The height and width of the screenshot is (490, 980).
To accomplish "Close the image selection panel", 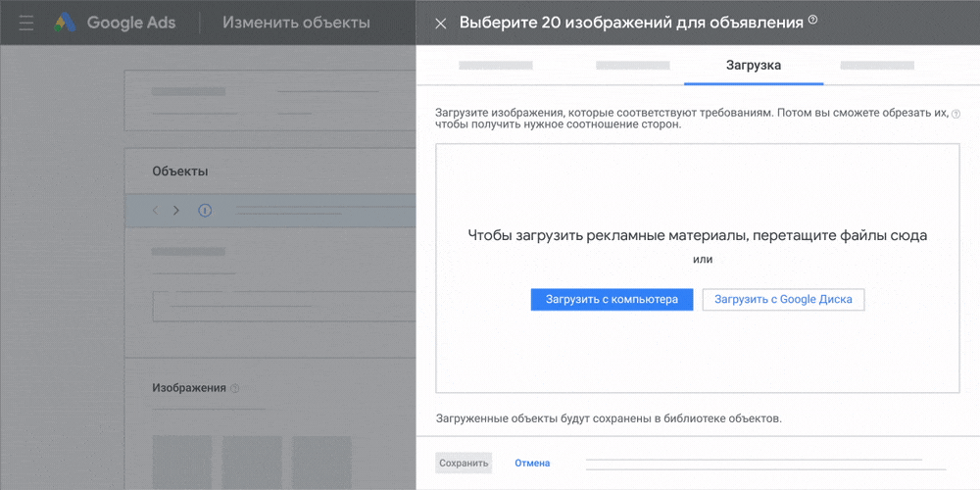I will coord(441,24).
